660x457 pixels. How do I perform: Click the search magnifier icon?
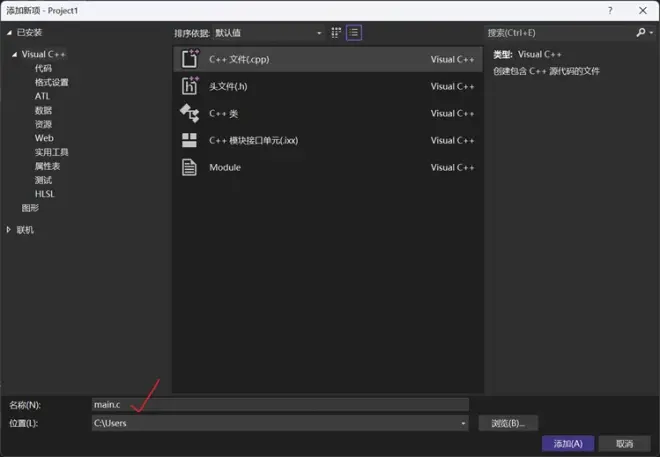pyautogui.click(x=641, y=32)
